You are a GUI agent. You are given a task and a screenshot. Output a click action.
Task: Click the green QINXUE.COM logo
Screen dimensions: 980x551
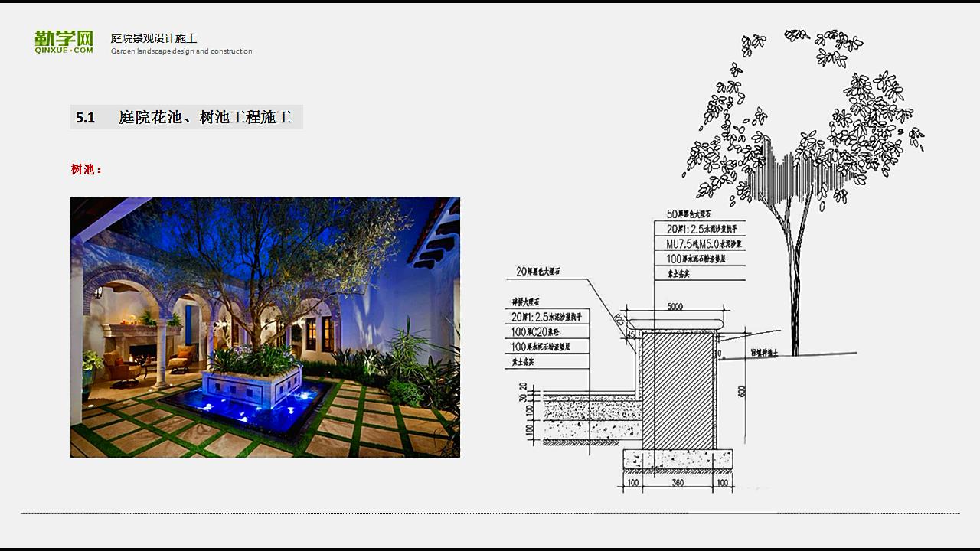(64, 42)
